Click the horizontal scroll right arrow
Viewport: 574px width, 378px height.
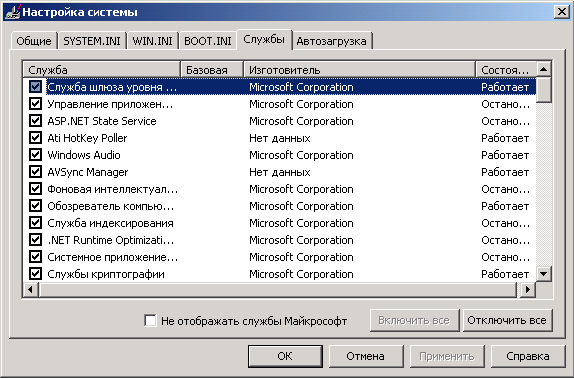[528, 289]
